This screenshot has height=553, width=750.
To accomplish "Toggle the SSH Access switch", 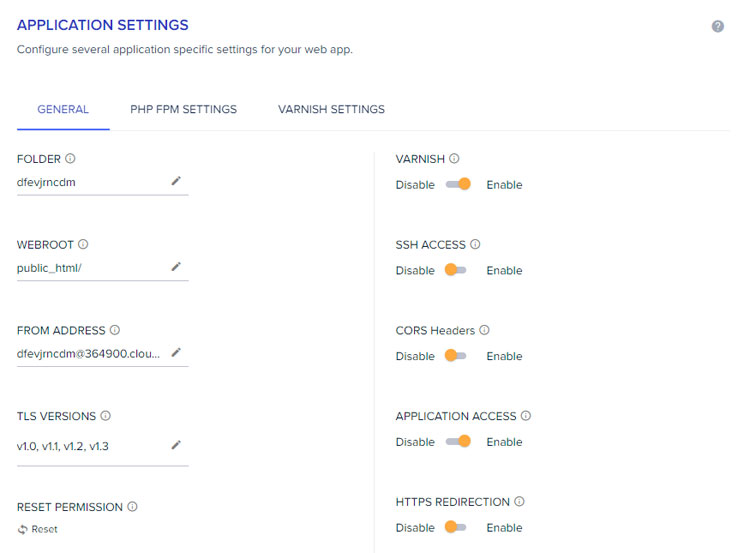I will (x=455, y=270).
